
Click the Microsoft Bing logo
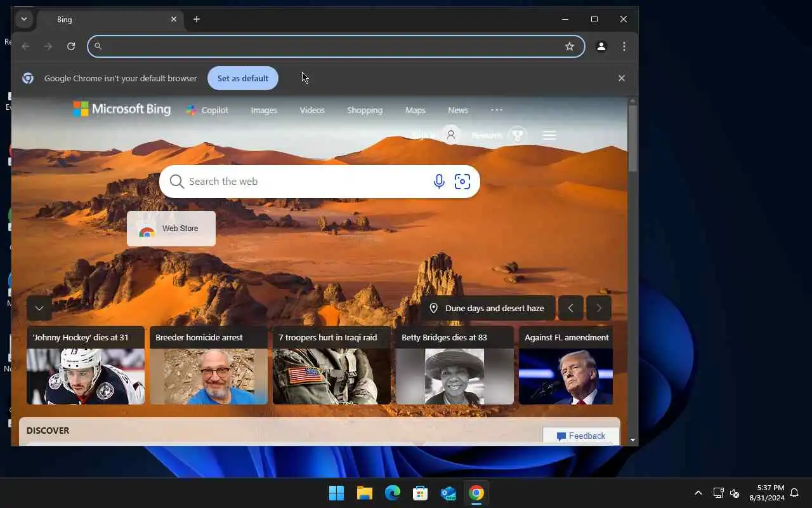(x=122, y=109)
